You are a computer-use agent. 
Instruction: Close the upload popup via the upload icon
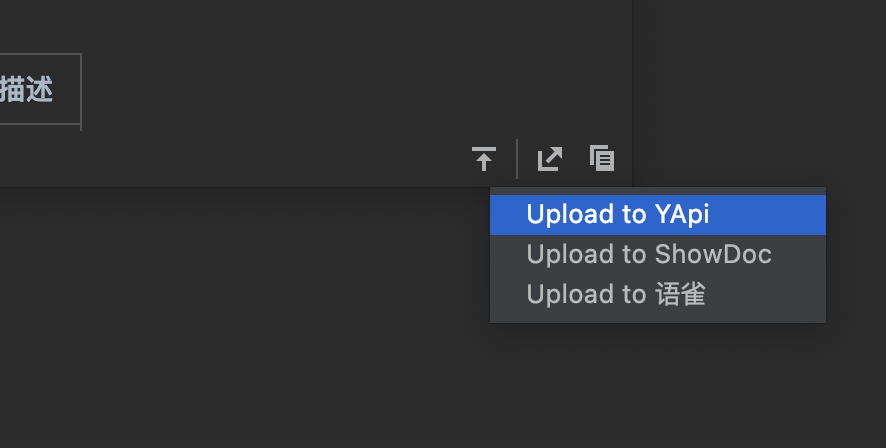tap(484, 159)
